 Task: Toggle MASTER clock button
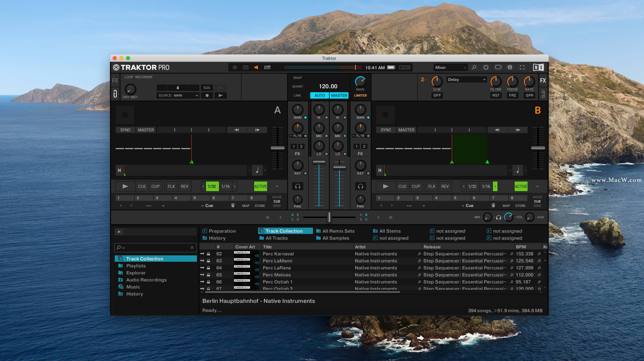(x=339, y=95)
